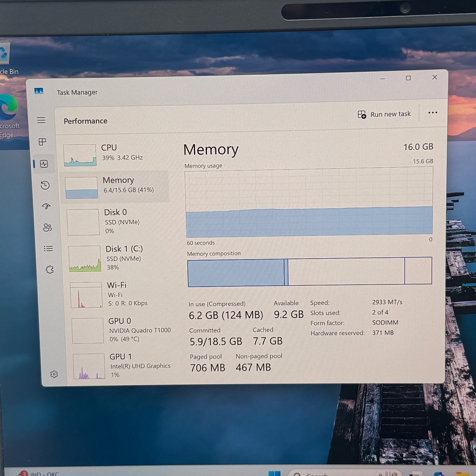Select GPU 1 Intel UHD Graphics
The width and height of the screenshot is (476, 476).
(122, 366)
